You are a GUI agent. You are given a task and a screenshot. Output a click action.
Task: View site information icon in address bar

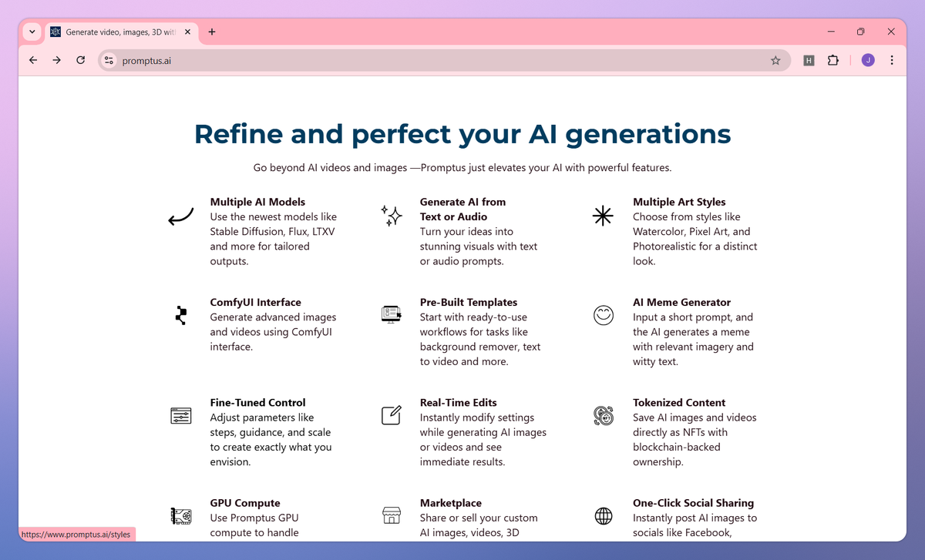pos(109,60)
